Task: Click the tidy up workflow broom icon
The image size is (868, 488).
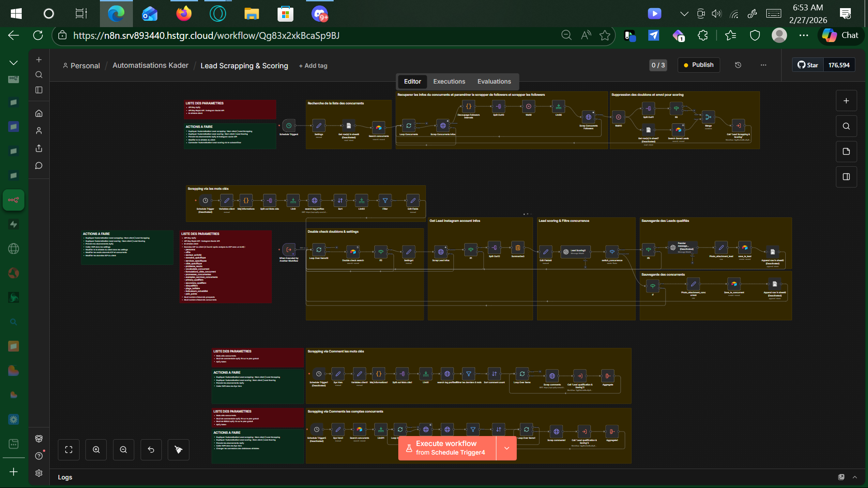Action: point(179,450)
